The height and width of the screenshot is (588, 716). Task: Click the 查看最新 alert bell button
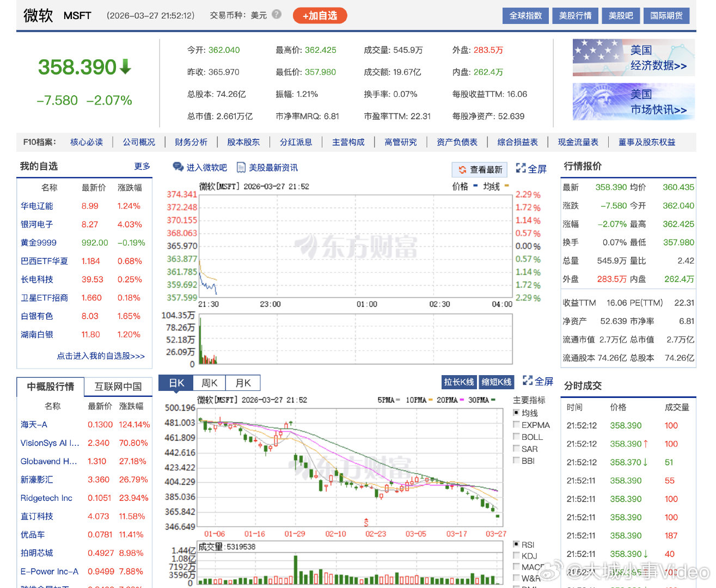pyautogui.click(x=479, y=169)
